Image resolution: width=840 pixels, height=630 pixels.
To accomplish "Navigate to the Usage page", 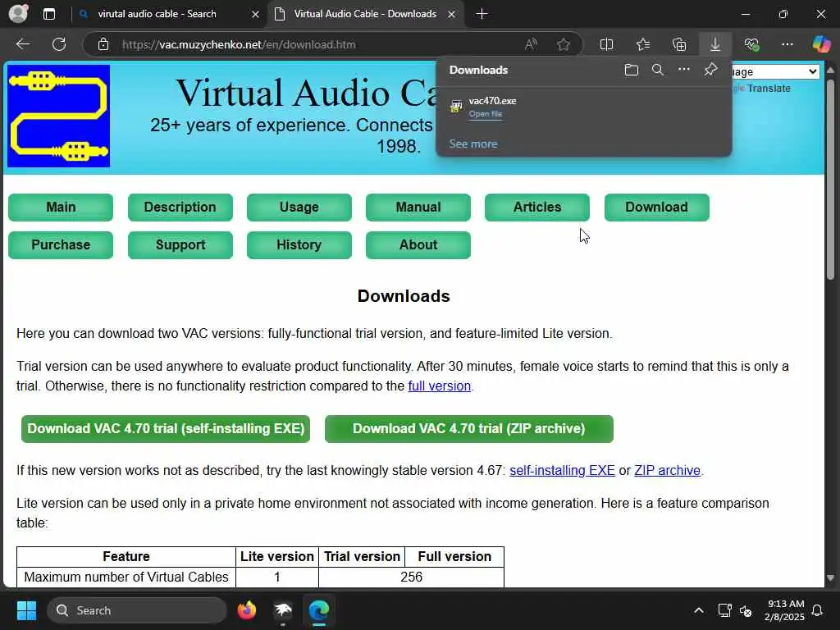I will [x=299, y=208].
